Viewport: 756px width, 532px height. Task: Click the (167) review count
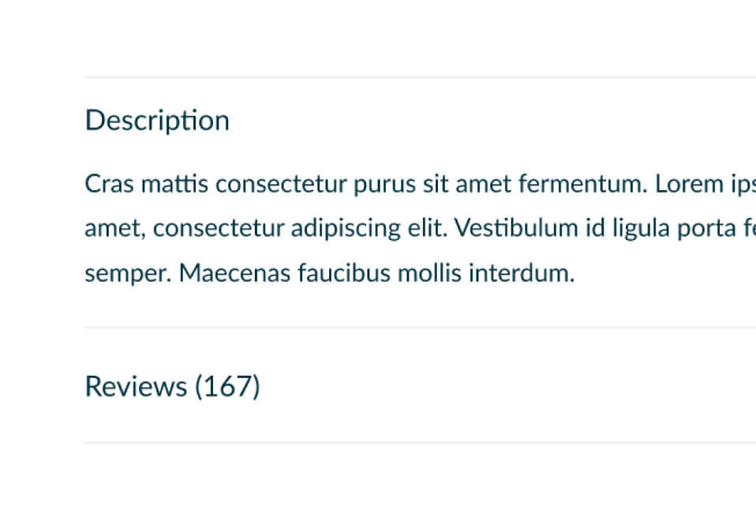(x=227, y=386)
